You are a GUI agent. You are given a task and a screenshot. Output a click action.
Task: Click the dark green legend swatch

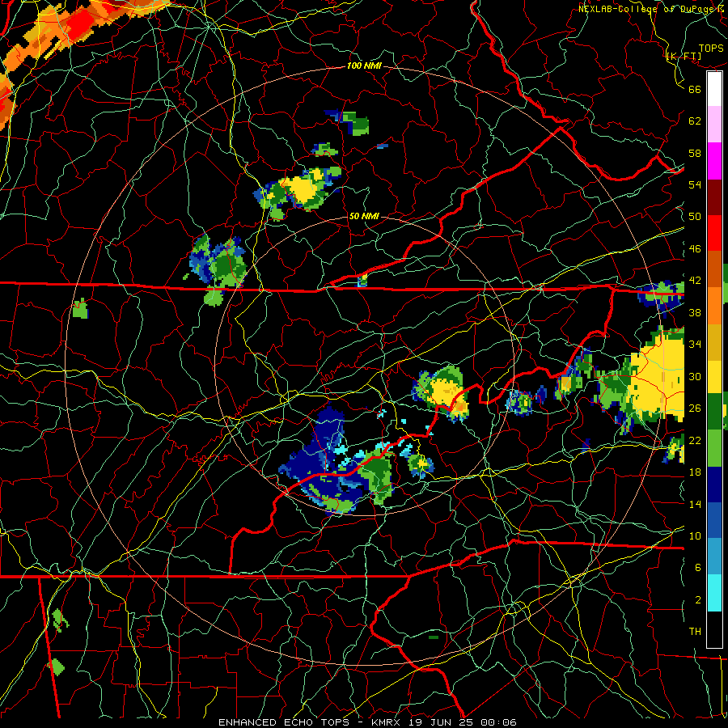click(x=714, y=412)
